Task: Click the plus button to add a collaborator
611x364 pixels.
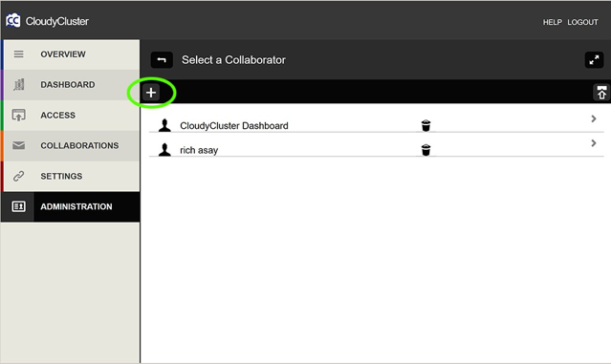Action: coord(151,93)
